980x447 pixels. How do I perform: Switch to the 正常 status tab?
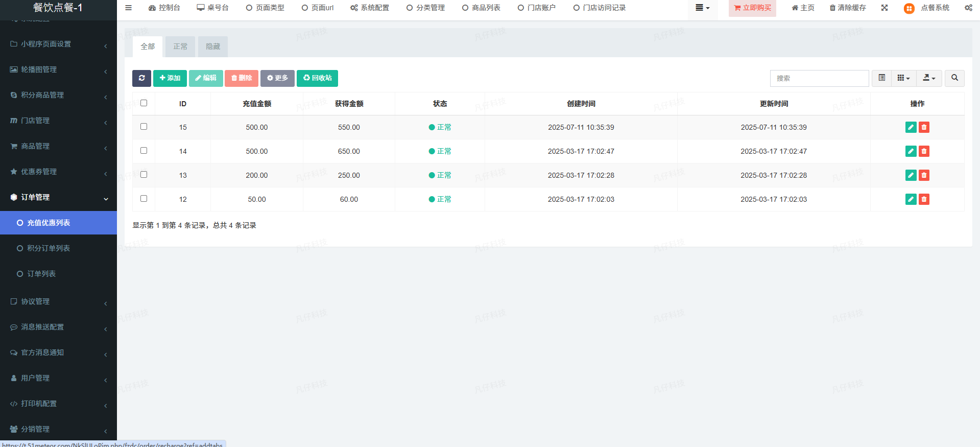(x=180, y=46)
